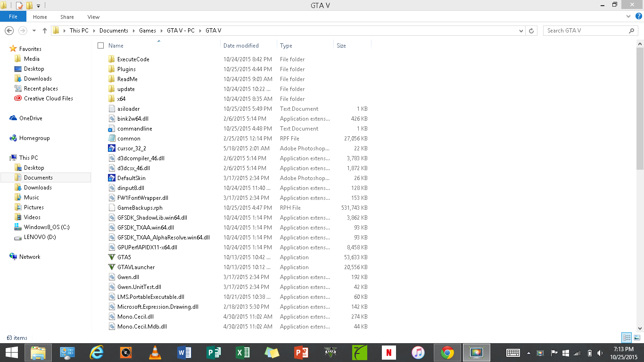Viewport: 644px width, 362px height.
Task: Select the GTA5 application icon
Action: tap(112, 257)
